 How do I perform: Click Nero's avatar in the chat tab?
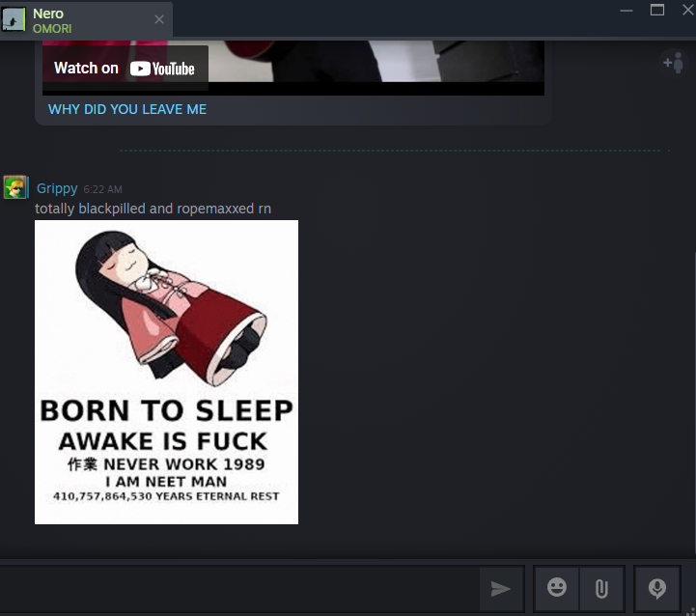14,19
